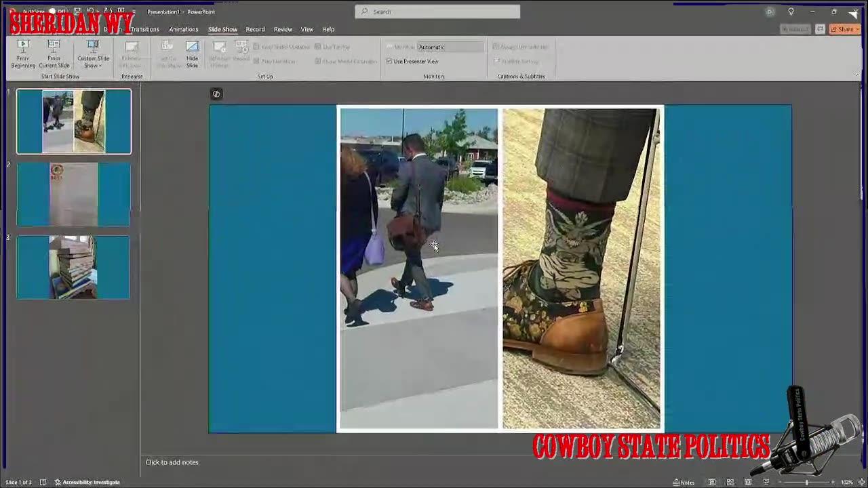Screen dimensions: 868x488
Task: Fit slide to current window icon
Action: (861, 482)
